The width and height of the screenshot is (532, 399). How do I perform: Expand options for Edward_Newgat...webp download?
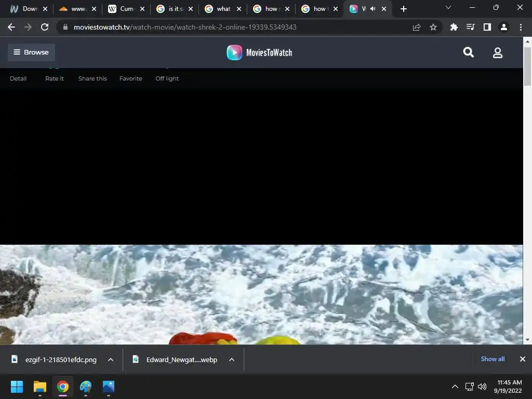tap(232, 360)
